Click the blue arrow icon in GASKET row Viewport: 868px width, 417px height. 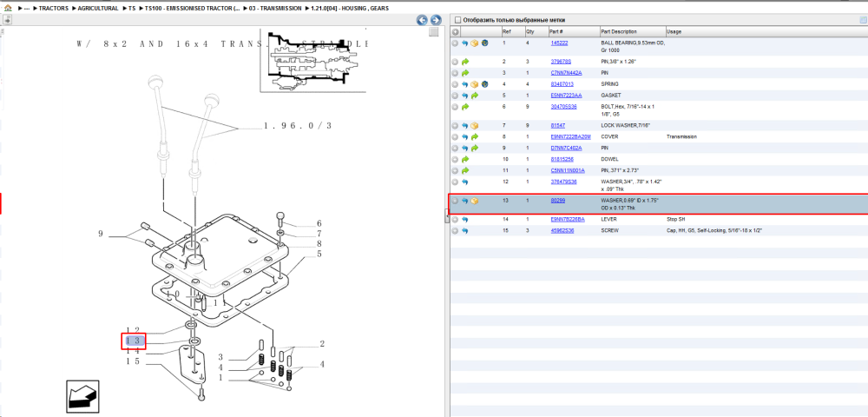coord(465,96)
